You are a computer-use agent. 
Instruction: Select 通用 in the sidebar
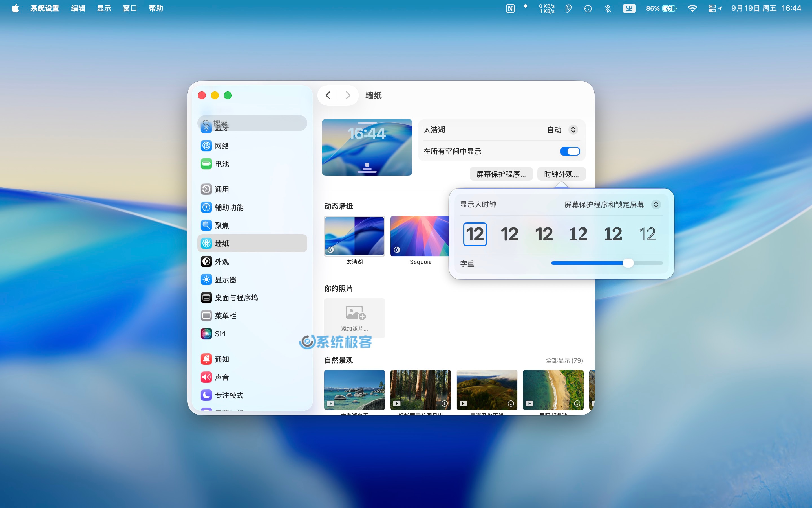252,189
